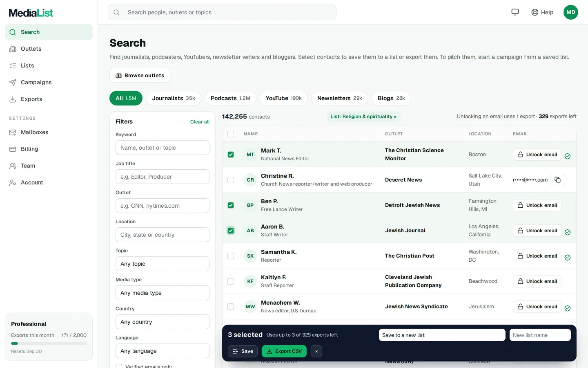Viewport: 588px width, 368px height.
Task: Open the Country dropdown
Action: click(x=163, y=322)
